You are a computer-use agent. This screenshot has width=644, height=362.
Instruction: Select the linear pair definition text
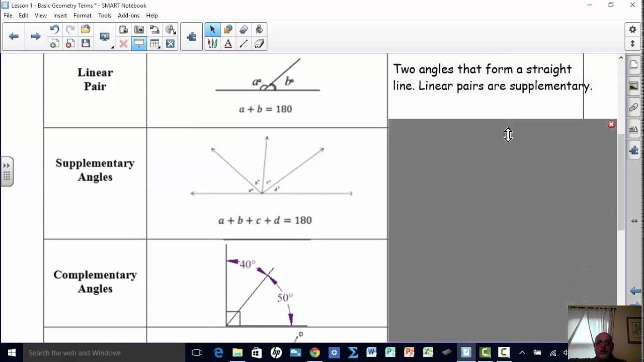coord(493,77)
